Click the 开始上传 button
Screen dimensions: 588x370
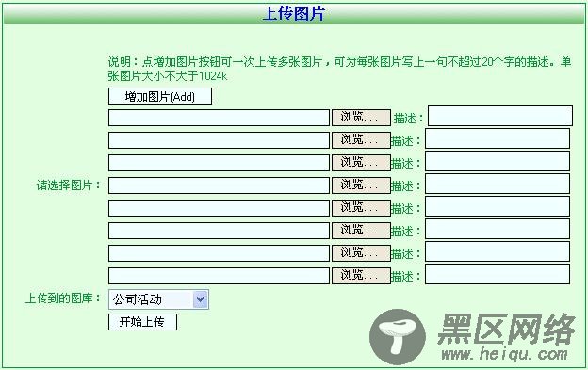pos(142,322)
